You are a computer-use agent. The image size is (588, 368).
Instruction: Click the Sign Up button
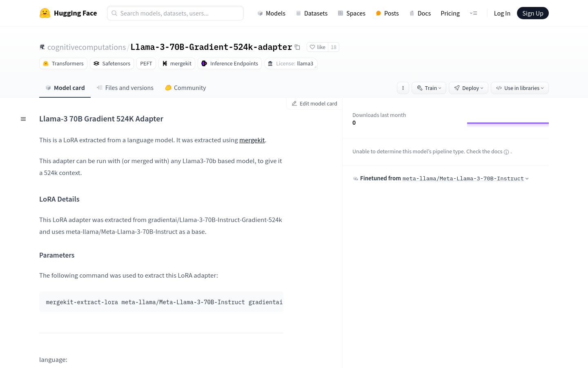click(532, 13)
